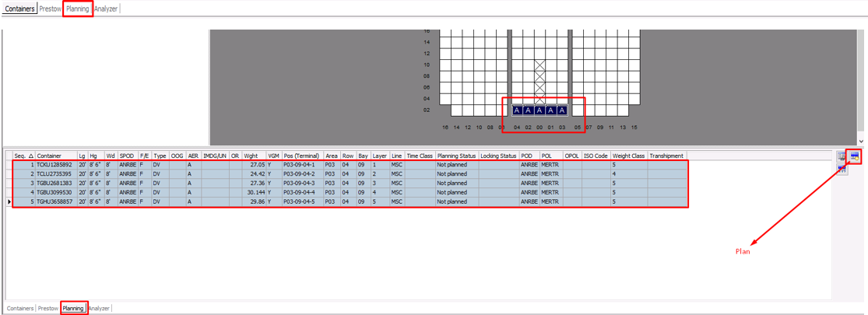The width and height of the screenshot is (868, 315).
Task: Click the A slot in column 04, tier 02
Action: click(x=517, y=110)
